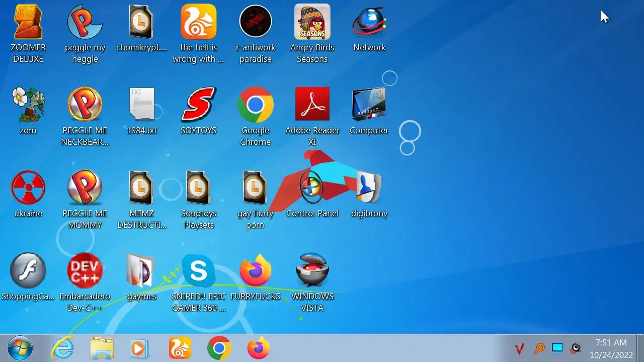Image resolution: width=644 pixels, height=362 pixels.
Task: Open Windows Media Player from the taskbar
Action: click(139, 348)
